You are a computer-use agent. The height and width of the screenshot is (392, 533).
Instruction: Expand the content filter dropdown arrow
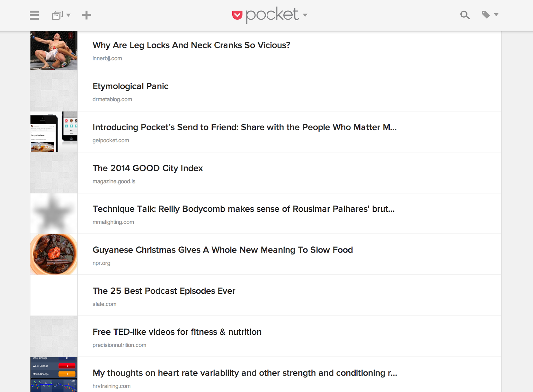69,15
